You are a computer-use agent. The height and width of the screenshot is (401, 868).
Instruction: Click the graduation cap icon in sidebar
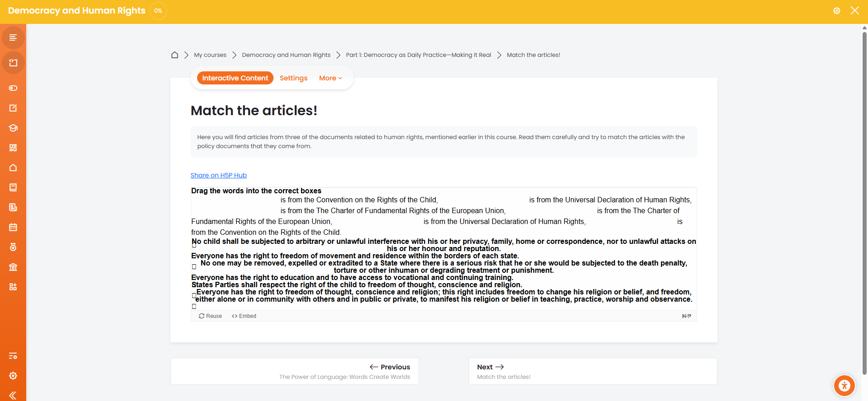[x=13, y=128]
